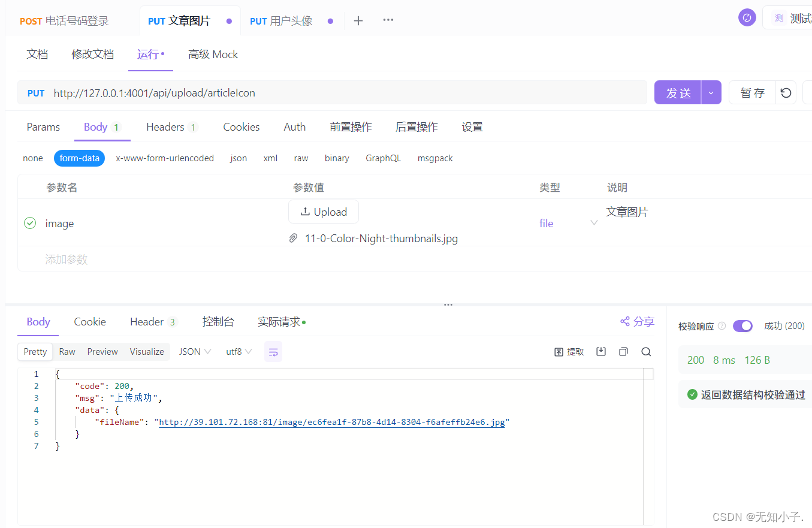Download the response with save icon
This screenshot has width=812, height=528.
tap(601, 352)
